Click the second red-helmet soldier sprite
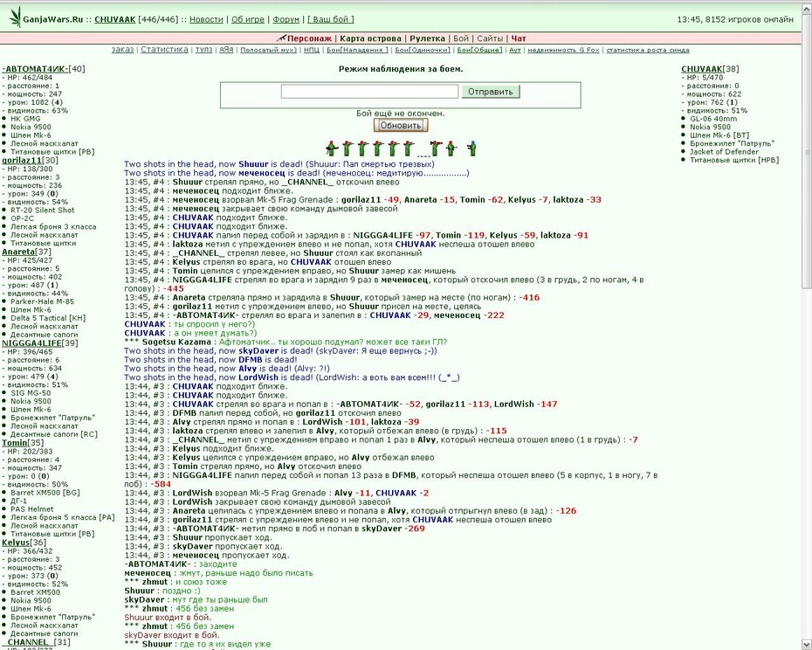 tap(348, 149)
